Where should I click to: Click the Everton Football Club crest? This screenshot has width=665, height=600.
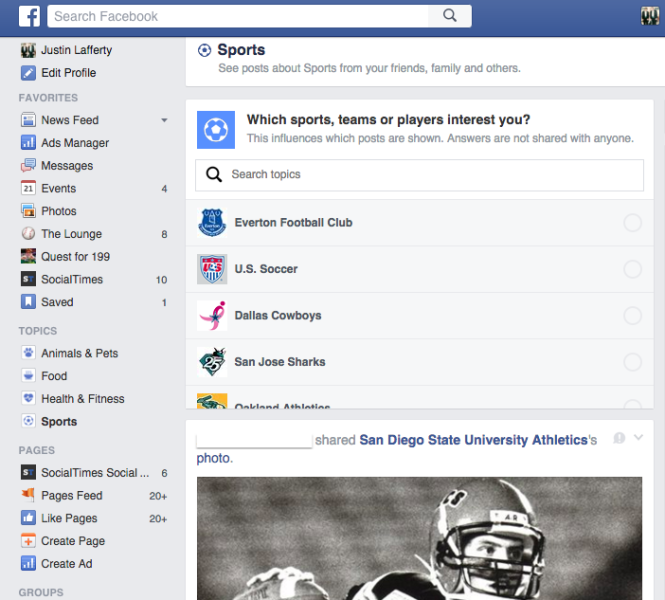[212, 222]
